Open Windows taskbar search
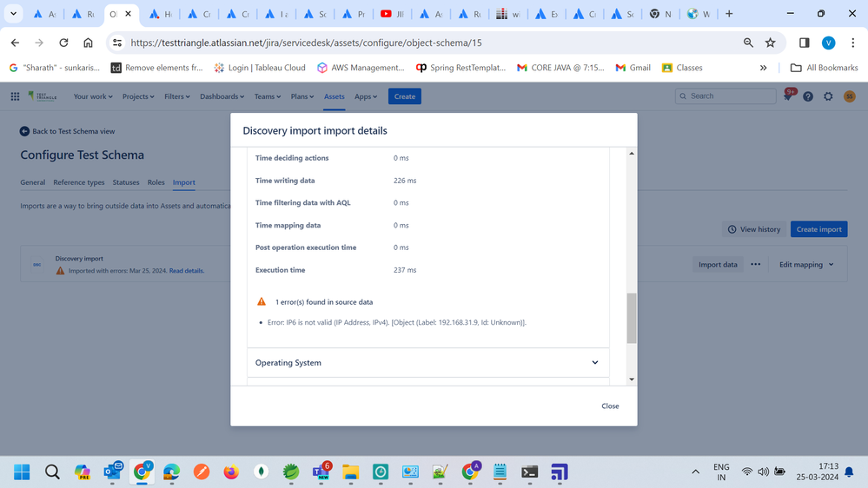The width and height of the screenshot is (868, 488). point(52,472)
